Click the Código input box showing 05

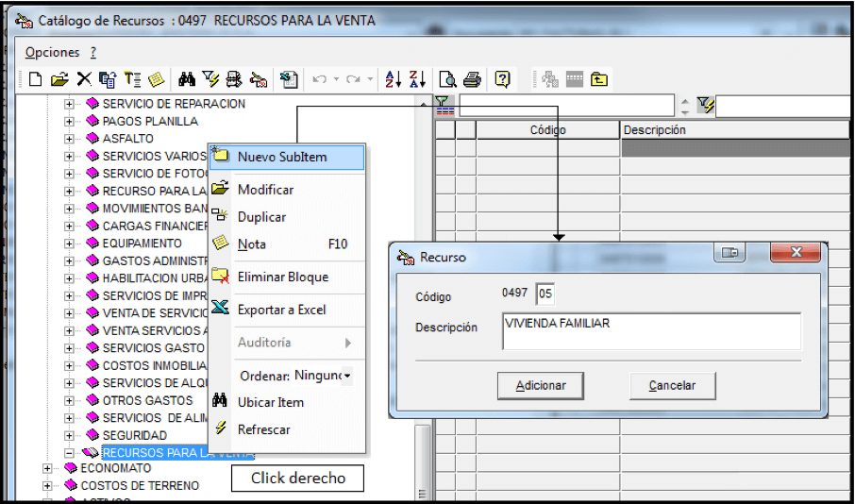[x=545, y=294]
